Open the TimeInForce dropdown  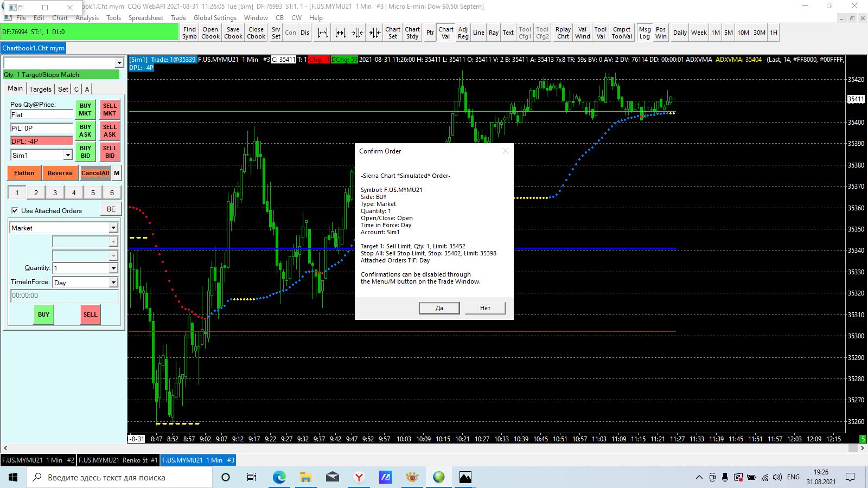113,282
